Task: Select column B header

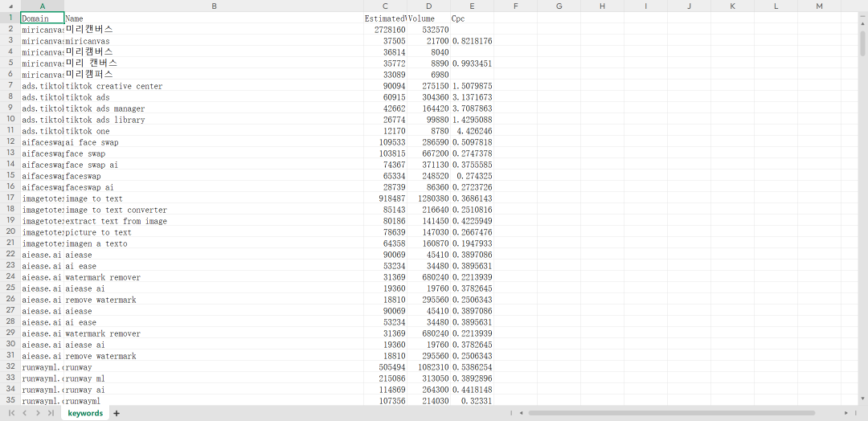Action: point(214,6)
